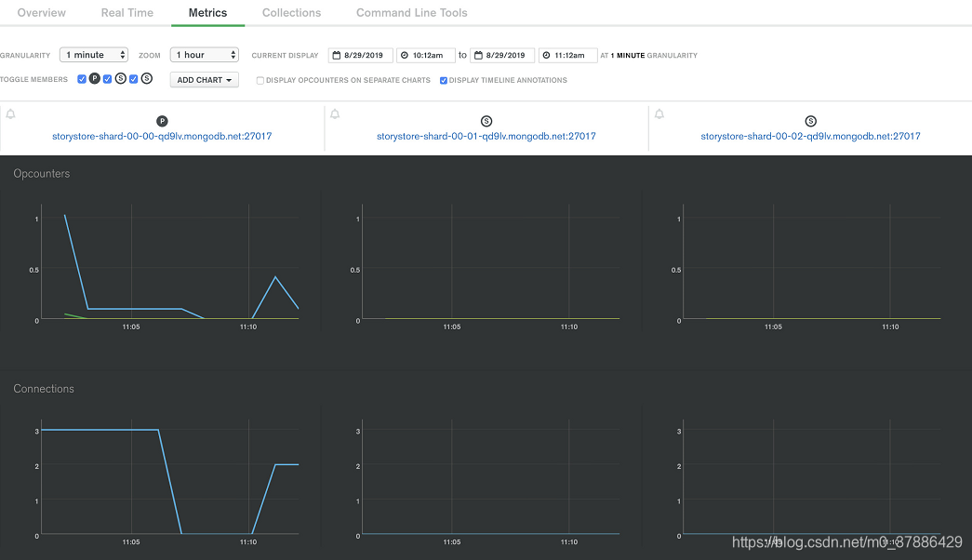972x560 pixels.
Task: Toggle the primary member checkbox
Action: [82, 79]
